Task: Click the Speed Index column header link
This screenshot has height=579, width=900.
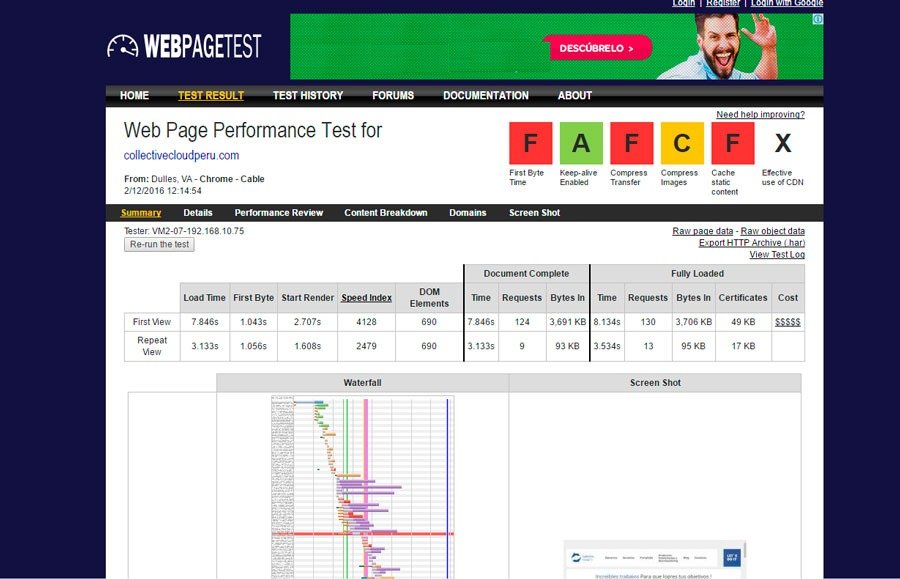Action: (366, 298)
